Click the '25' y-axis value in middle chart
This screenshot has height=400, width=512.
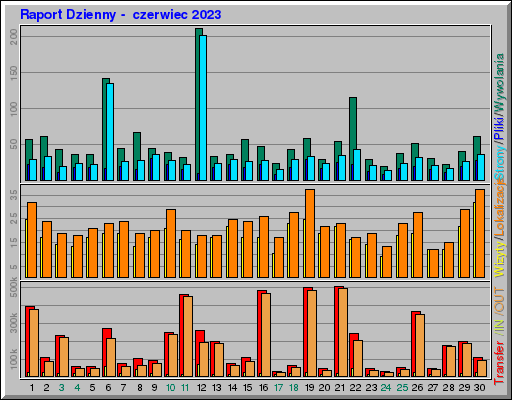(14, 219)
